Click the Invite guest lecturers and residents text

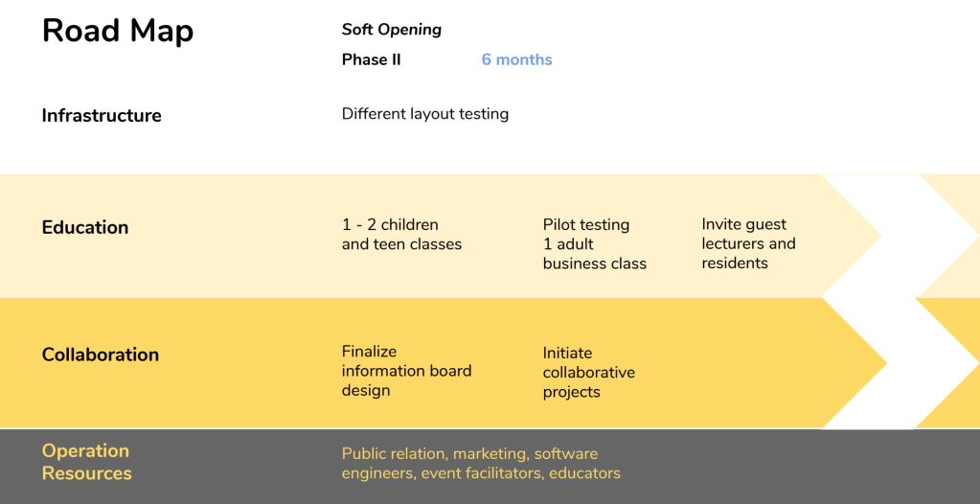[748, 243]
